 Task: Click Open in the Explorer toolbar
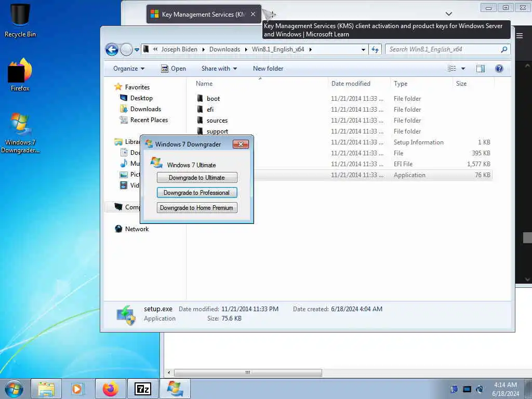[174, 69]
